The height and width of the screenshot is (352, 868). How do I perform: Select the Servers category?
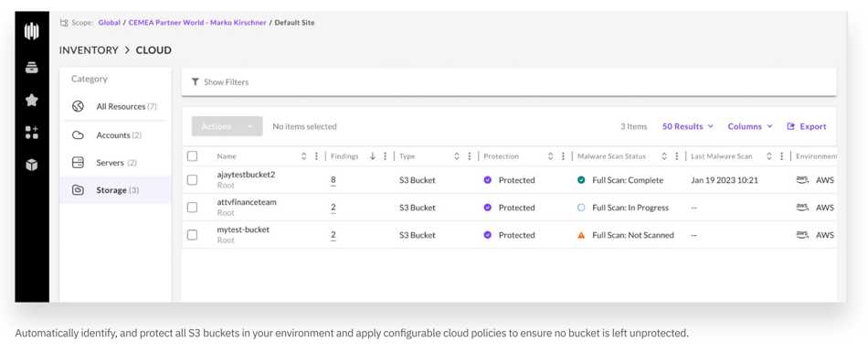(115, 163)
